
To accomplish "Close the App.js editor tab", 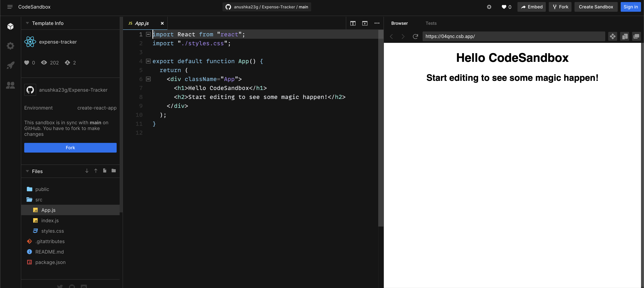I will pos(162,23).
